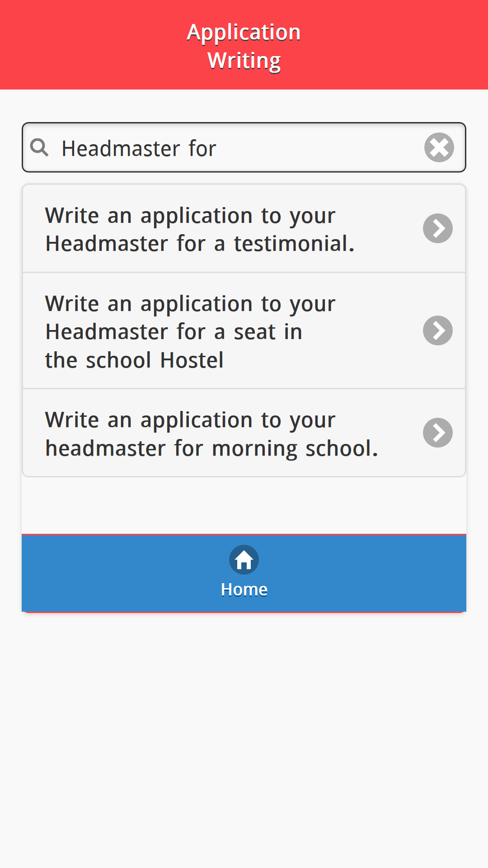488x868 pixels.
Task: Open application for a seat in Hostel
Action: (244, 330)
